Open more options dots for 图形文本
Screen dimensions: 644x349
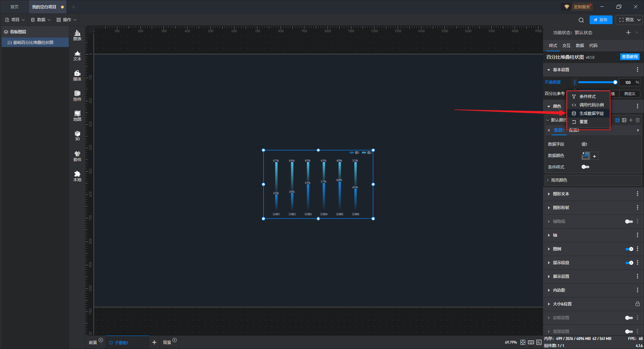(637, 194)
